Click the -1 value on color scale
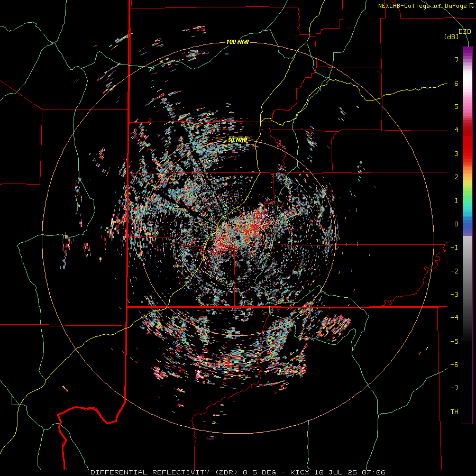The image size is (476, 476). [x=454, y=248]
